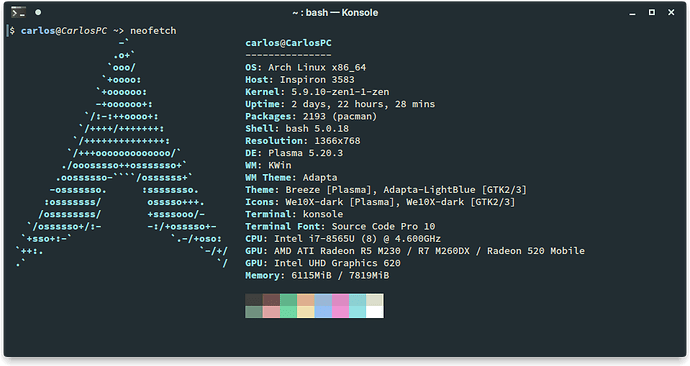Click the 'WM: KWin' line

(x=268, y=165)
